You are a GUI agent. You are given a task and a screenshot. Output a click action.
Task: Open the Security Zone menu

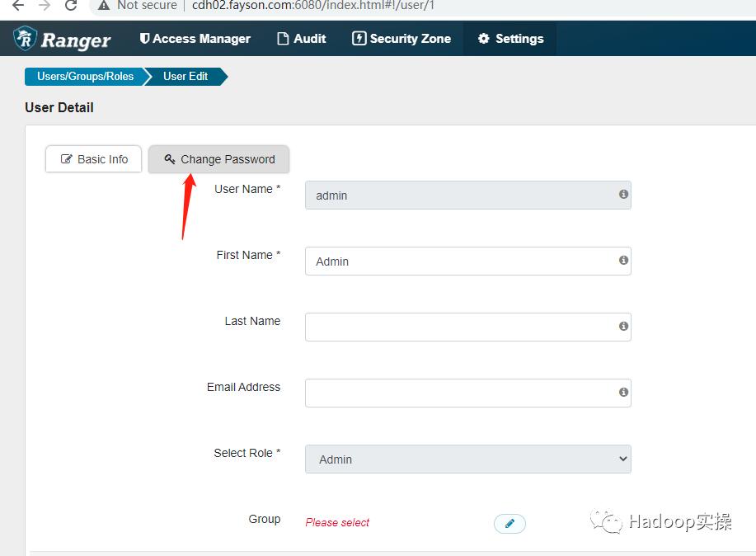click(401, 39)
